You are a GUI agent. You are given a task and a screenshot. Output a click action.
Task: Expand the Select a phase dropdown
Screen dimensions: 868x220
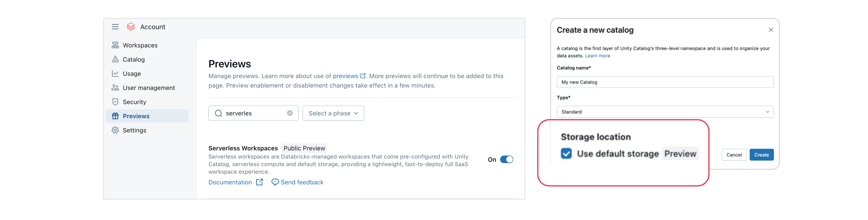pos(333,113)
